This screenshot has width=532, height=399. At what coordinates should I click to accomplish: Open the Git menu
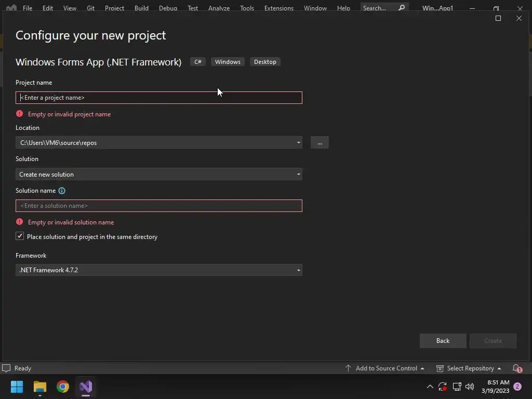tap(90, 8)
